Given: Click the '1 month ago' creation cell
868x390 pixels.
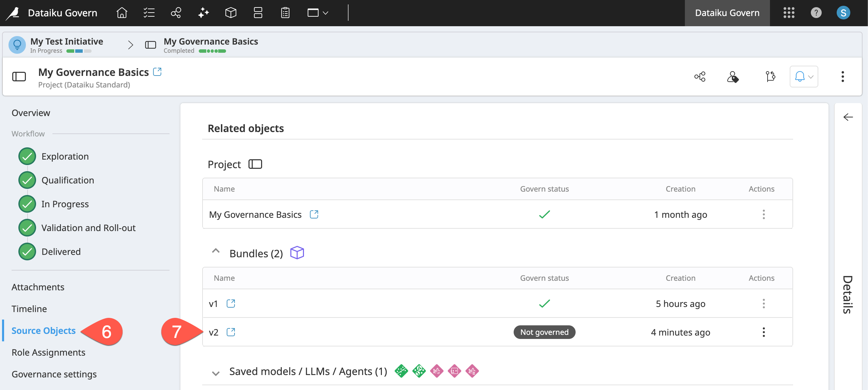Looking at the screenshot, I should coord(680,215).
